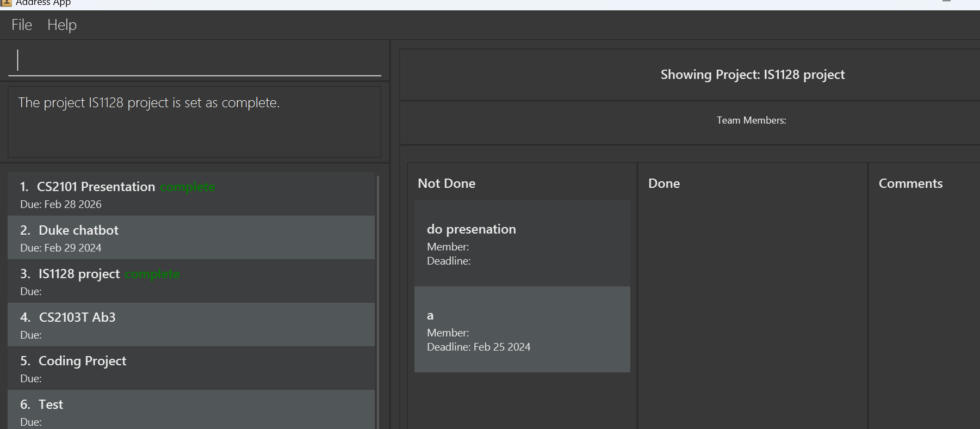Click the Address App icon in title bar
Viewport: 980px width, 429px height.
pyautogui.click(x=6, y=3)
